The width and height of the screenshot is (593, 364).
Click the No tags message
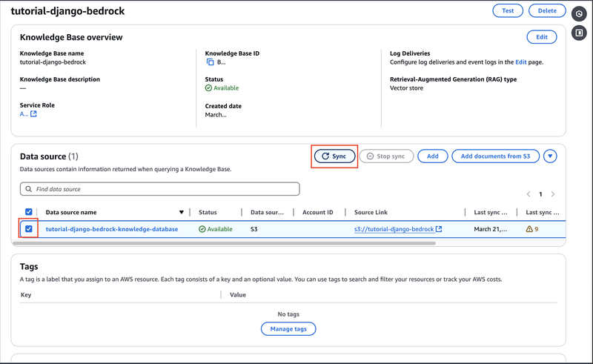[288, 314]
